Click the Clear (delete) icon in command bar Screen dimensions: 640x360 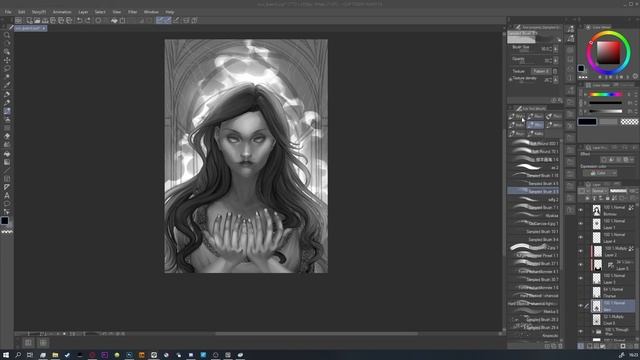click(98, 20)
